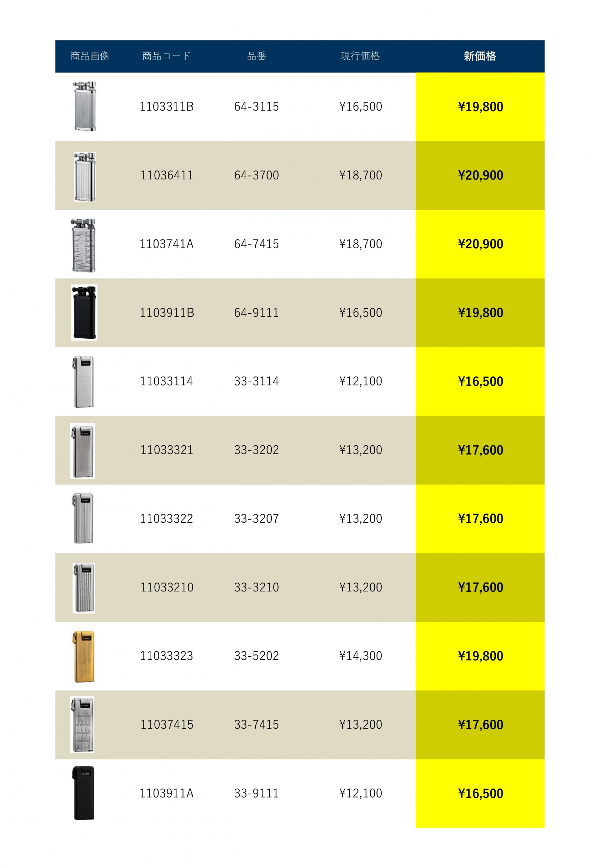Viewport: 600px width, 868px height.
Task: Click the 品番 column header
Action: click(x=256, y=56)
